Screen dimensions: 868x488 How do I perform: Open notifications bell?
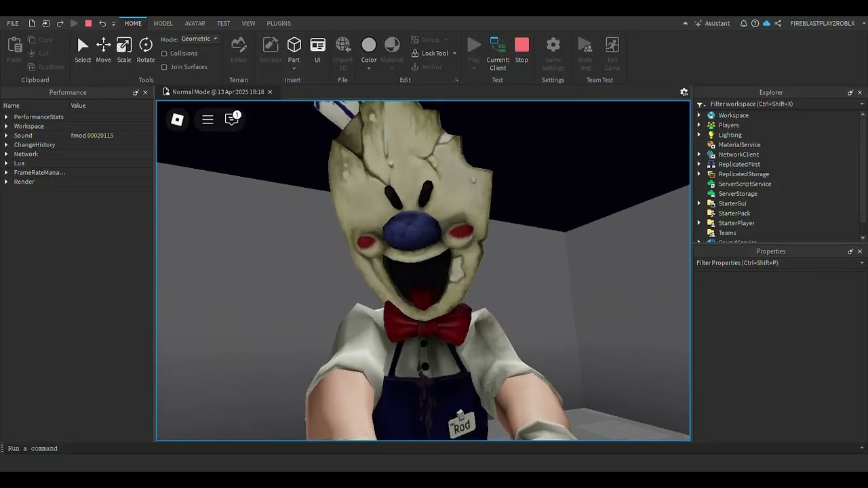pos(743,23)
